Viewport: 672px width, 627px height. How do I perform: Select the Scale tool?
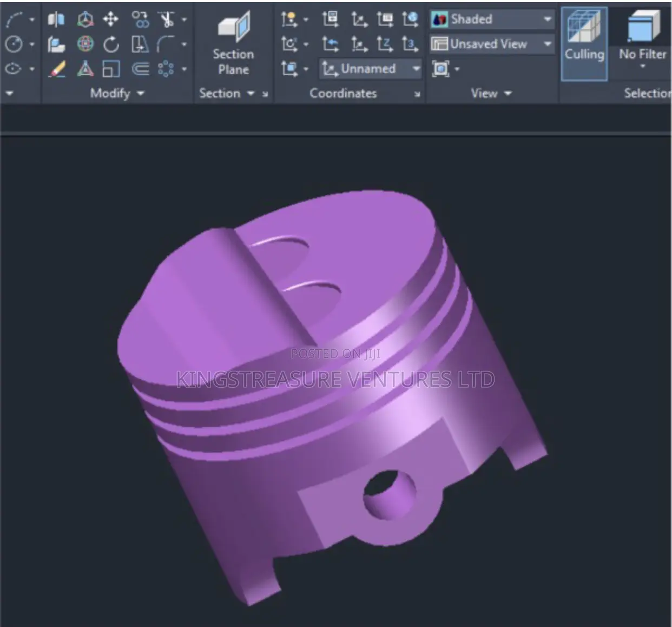pos(111,69)
